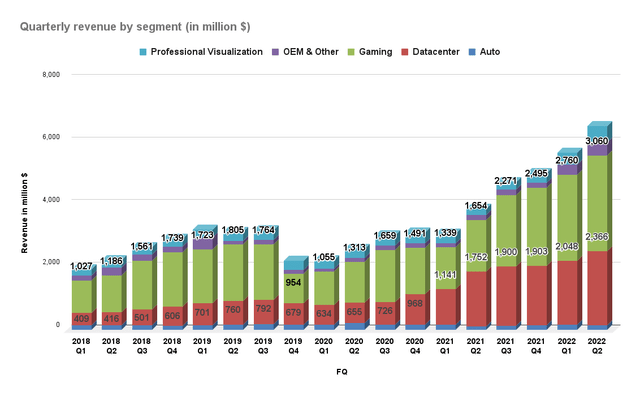Click the 2022 Q1 Datacenter bar labeled 2,048
The width and height of the screenshot is (640, 396).
pos(567,293)
